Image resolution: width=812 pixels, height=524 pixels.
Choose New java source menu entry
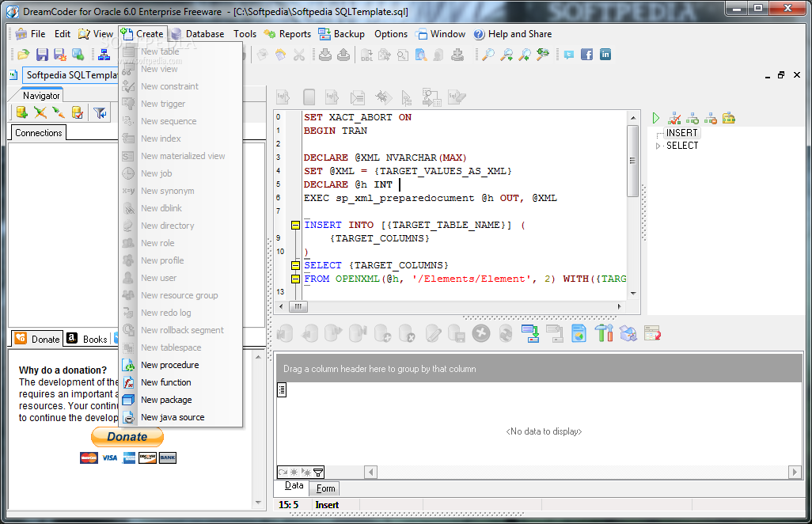tap(180, 417)
